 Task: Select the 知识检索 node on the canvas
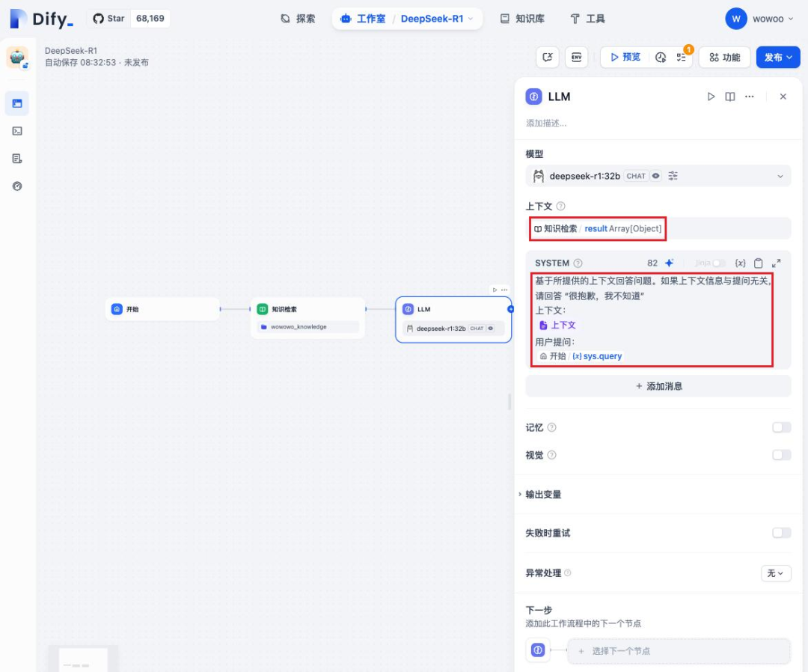[307, 318]
